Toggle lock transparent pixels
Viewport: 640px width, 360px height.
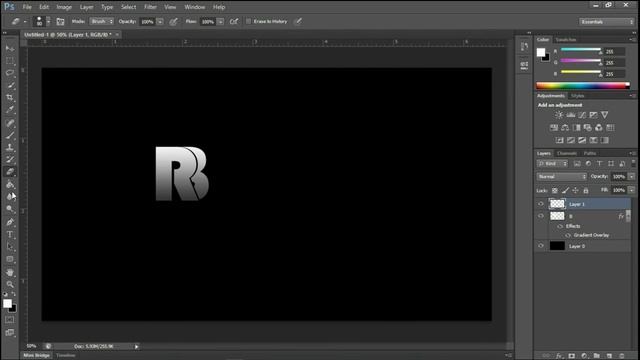[555, 191]
